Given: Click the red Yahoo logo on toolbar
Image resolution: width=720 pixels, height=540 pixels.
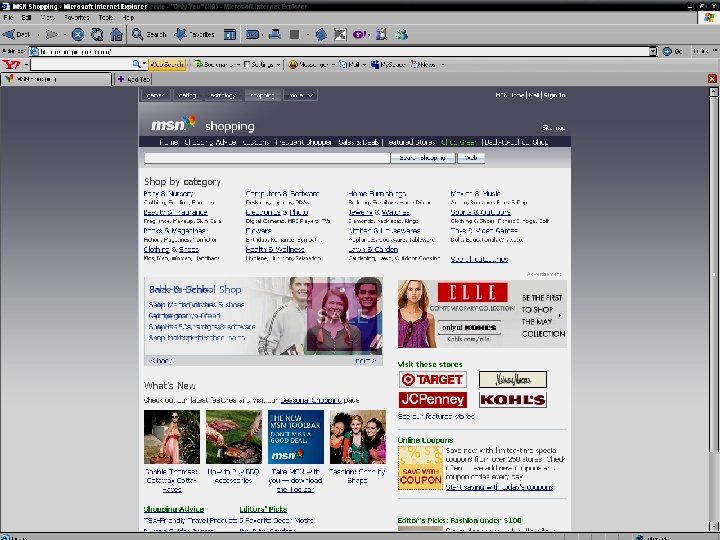Looking at the screenshot, I should (x=11, y=64).
